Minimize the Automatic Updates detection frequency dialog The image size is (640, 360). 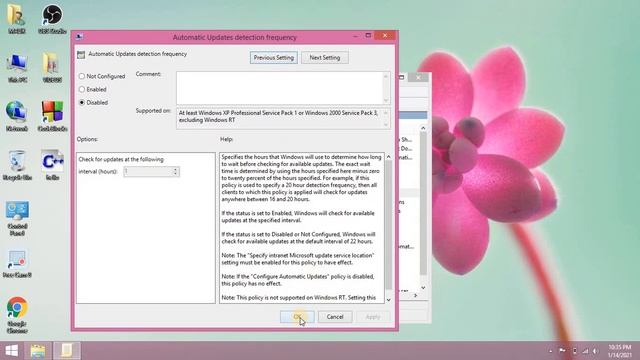click(x=355, y=36)
